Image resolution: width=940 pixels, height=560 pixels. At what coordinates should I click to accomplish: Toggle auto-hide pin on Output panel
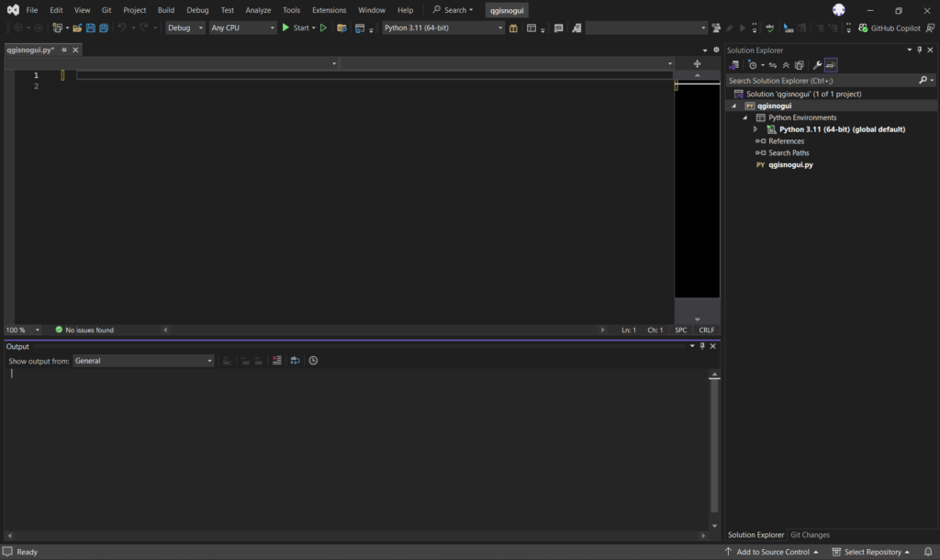point(702,346)
